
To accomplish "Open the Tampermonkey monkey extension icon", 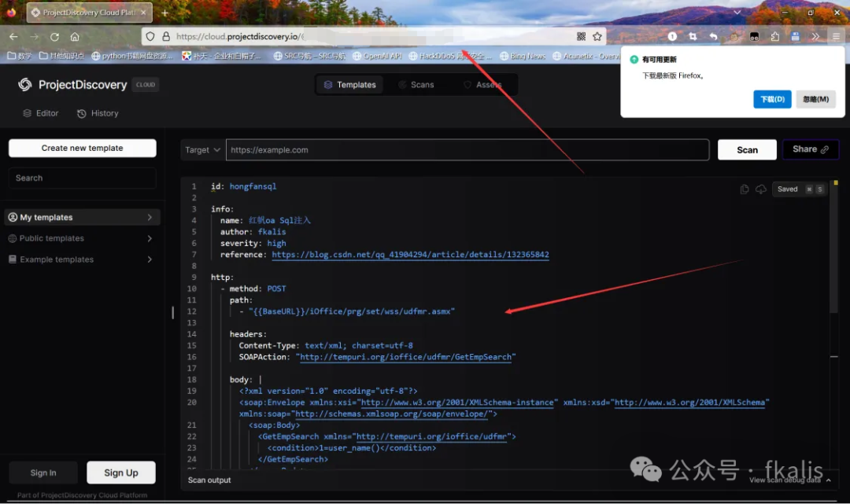I will [x=734, y=36].
